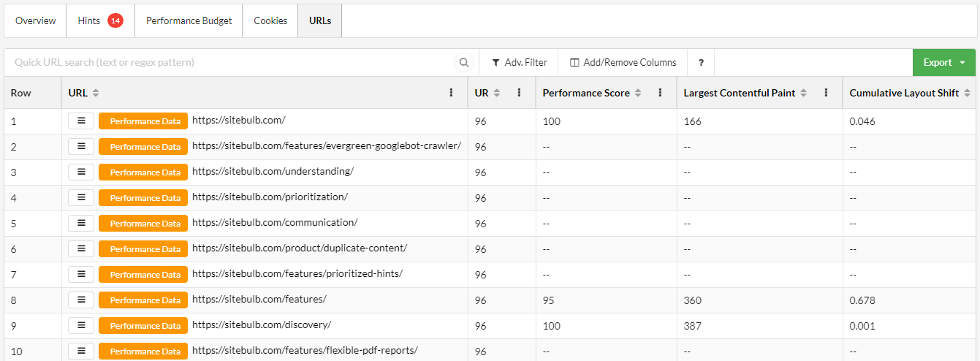Select the URLs tab
The width and height of the screenshot is (980, 361).
coord(319,20)
